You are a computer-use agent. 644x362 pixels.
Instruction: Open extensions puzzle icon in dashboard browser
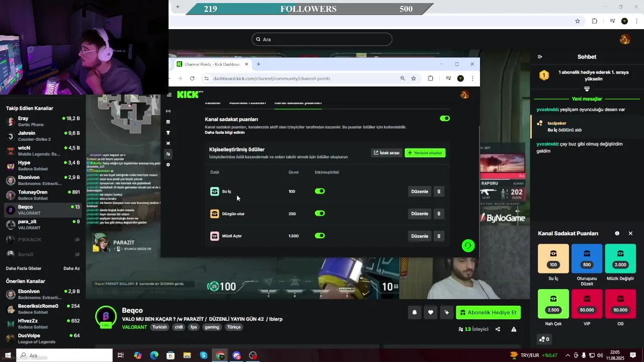click(431, 78)
